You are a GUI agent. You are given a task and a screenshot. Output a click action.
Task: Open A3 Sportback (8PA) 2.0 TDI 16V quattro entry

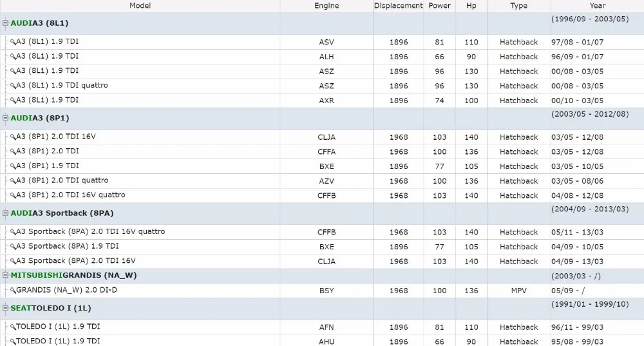(x=90, y=232)
